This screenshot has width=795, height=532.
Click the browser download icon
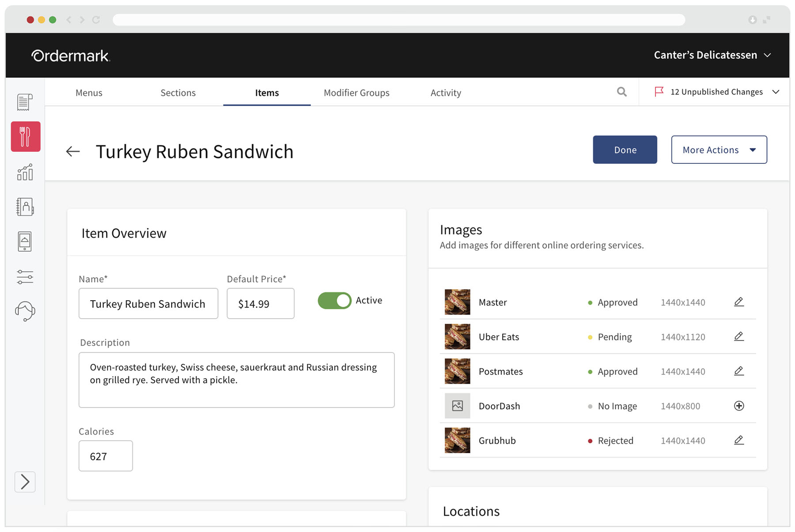click(753, 20)
